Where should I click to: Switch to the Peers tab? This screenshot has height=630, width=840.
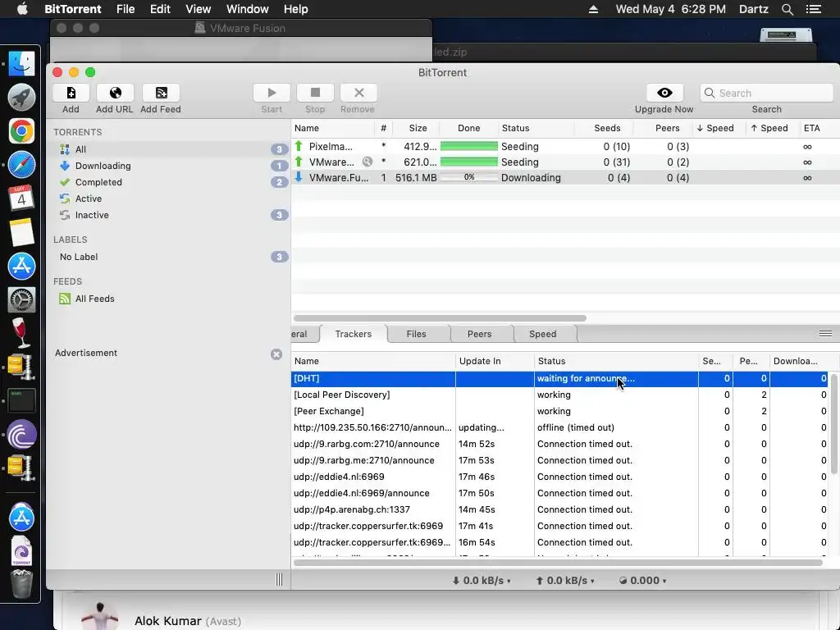pos(479,334)
